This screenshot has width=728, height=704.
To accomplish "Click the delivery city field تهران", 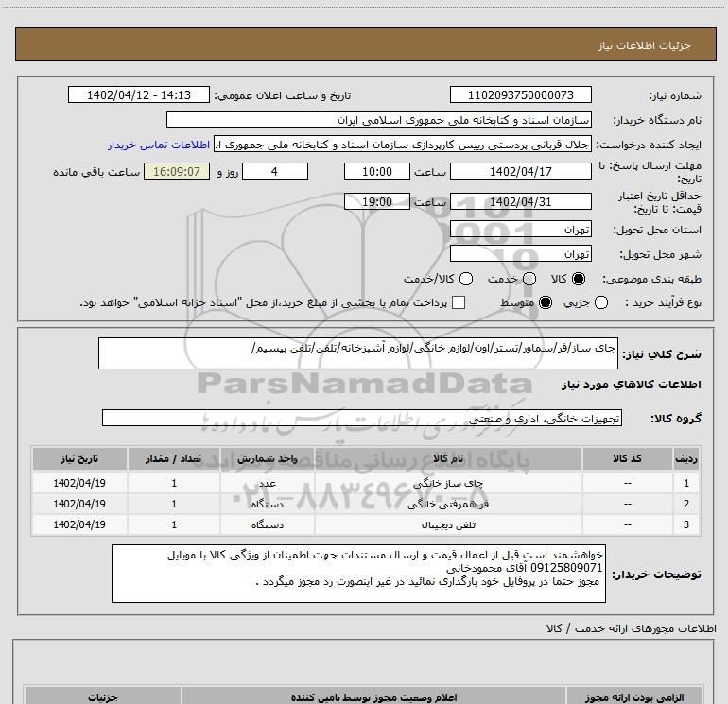I will [x=520, y=254].
